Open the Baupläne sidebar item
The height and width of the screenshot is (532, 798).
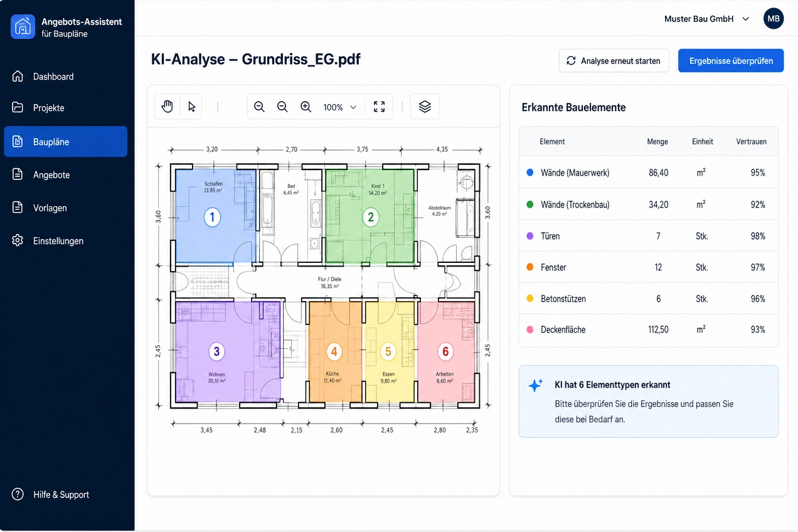(65, 142)
